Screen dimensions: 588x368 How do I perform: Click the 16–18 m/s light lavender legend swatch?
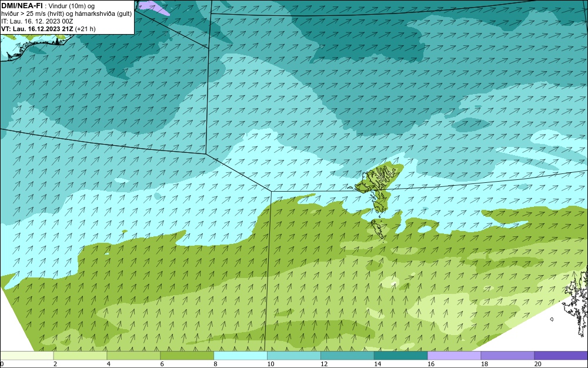[454, 356]
